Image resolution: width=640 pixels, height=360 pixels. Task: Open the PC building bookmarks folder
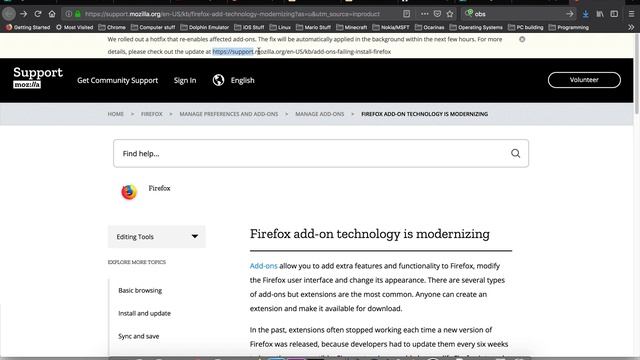click(x=526, y=27)
